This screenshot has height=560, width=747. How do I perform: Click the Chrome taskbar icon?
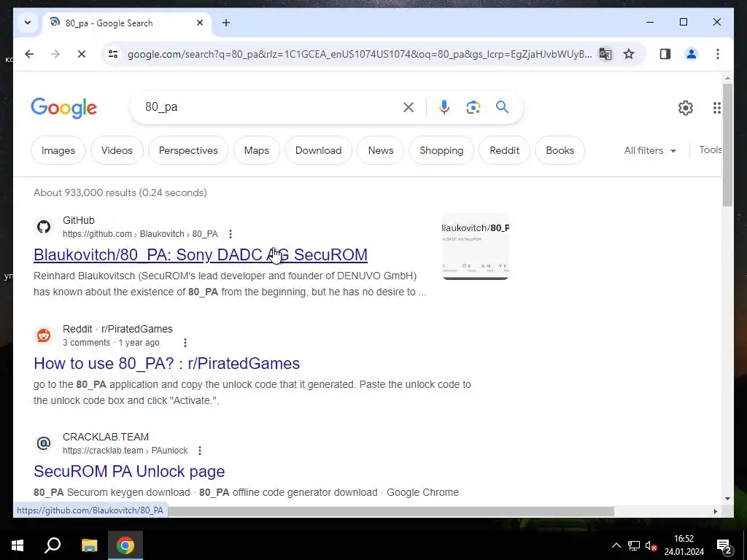125,545
